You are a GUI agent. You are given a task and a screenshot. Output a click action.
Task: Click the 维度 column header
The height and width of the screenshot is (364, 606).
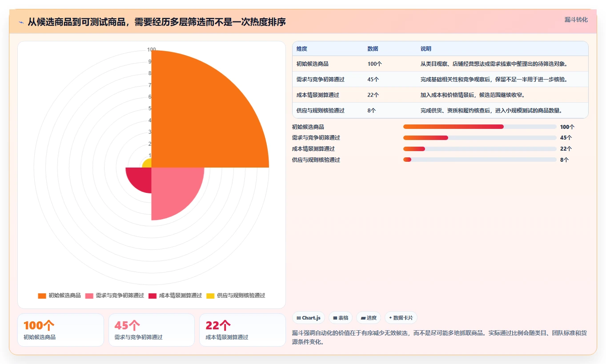(302, 49)
